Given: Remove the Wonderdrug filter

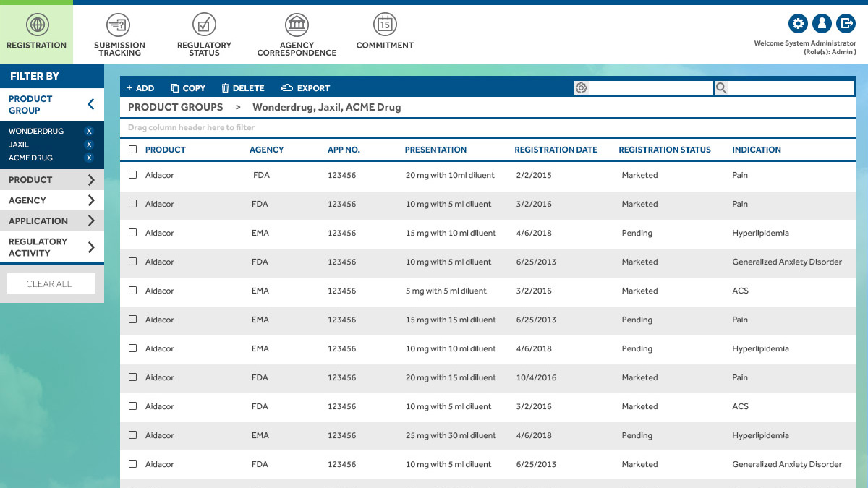Looking at the screenshot, I should [x=89, y=131].
